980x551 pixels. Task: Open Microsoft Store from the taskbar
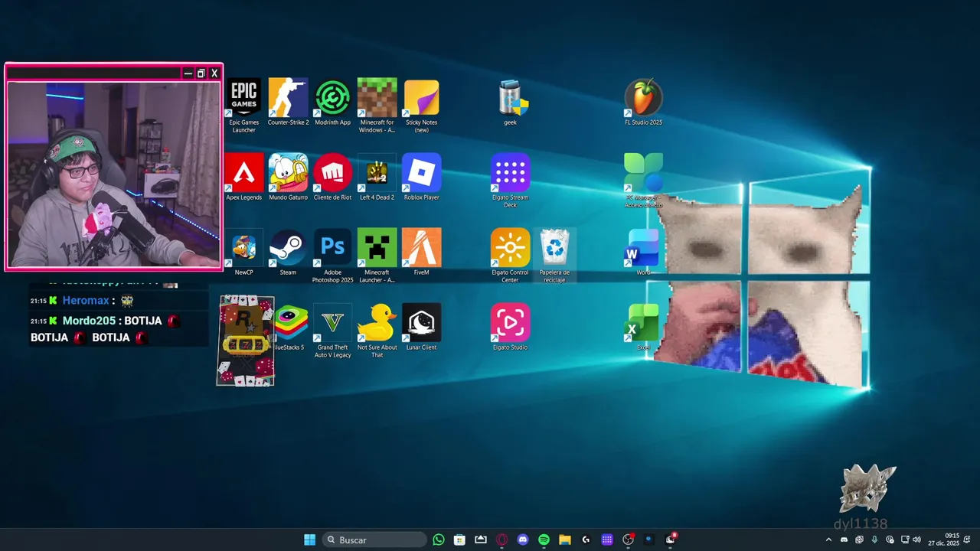459,540
